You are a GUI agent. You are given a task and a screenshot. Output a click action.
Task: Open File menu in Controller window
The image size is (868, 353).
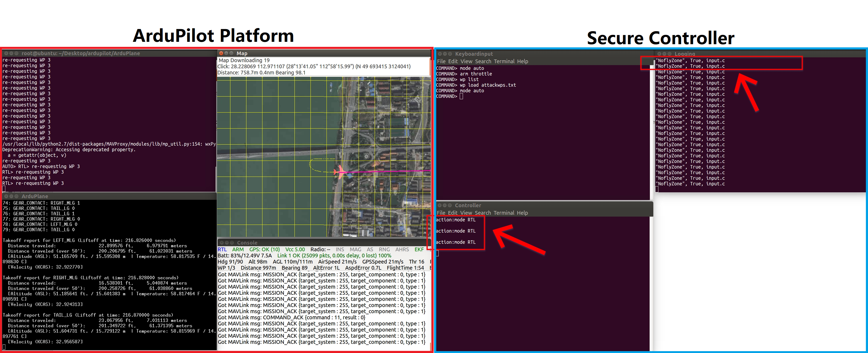(x=441, y=213)
